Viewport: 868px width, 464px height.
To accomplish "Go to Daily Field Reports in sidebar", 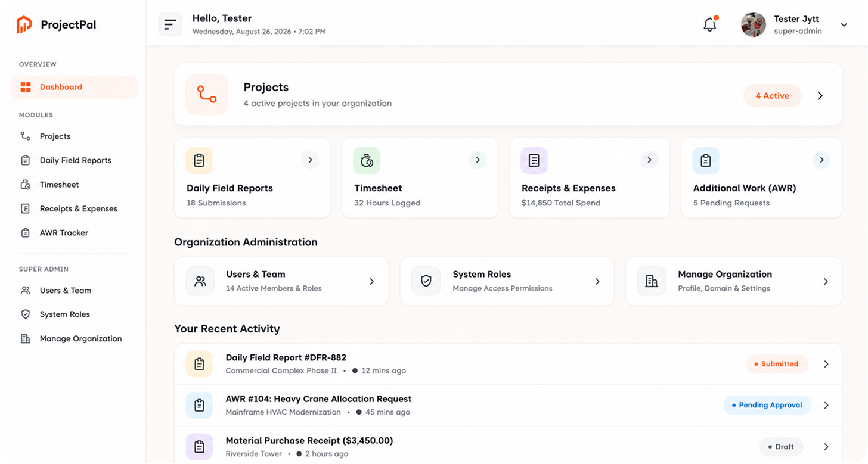I will [x=75, y=160].
